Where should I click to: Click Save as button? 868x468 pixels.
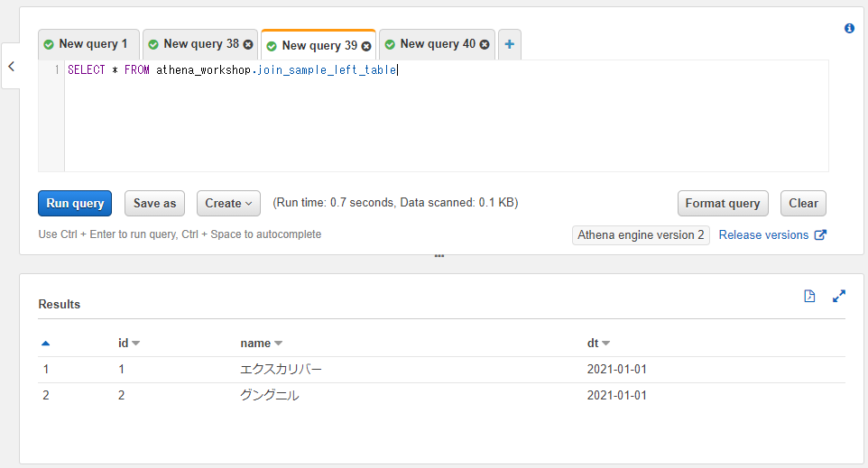[154, 203]
